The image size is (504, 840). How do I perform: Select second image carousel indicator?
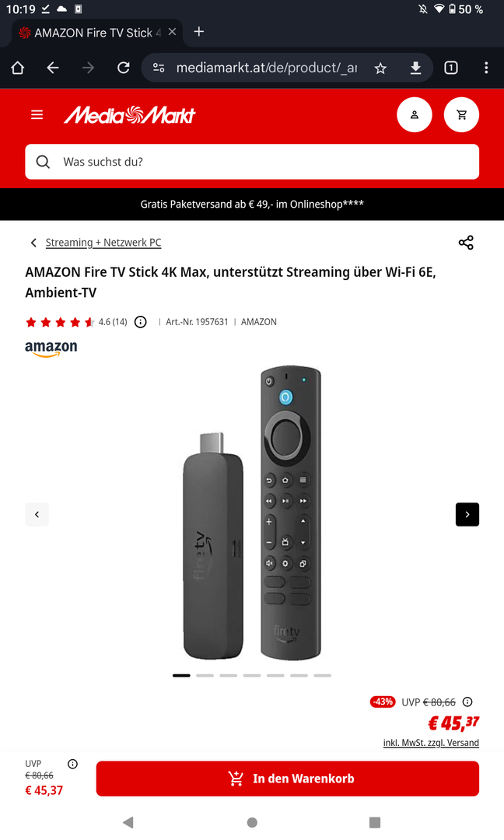(x=205, y=676)
